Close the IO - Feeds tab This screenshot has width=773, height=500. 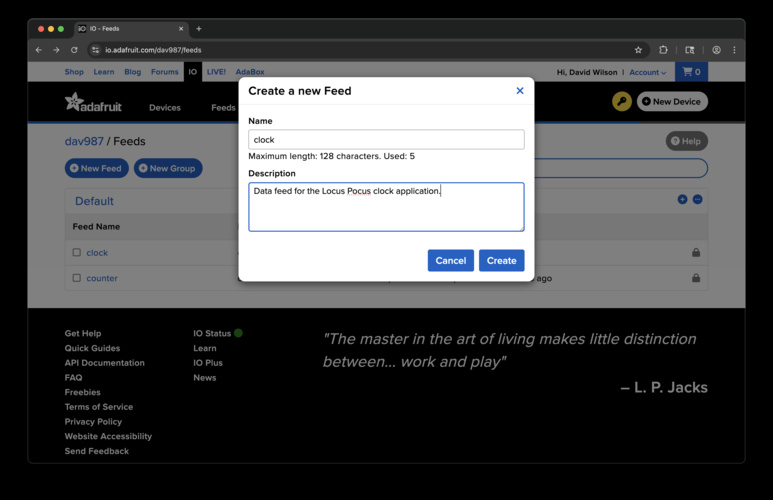click(x=181, y=29)
